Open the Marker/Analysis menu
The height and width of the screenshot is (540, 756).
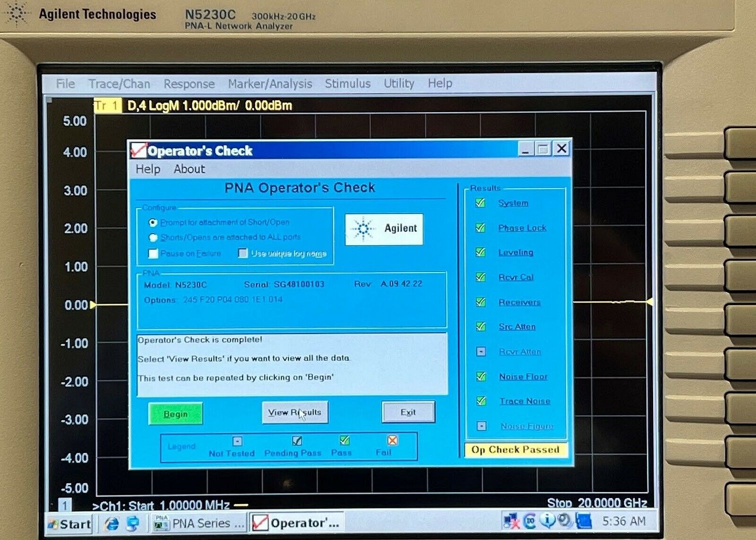pyautogui.click(x=270, y=83)
